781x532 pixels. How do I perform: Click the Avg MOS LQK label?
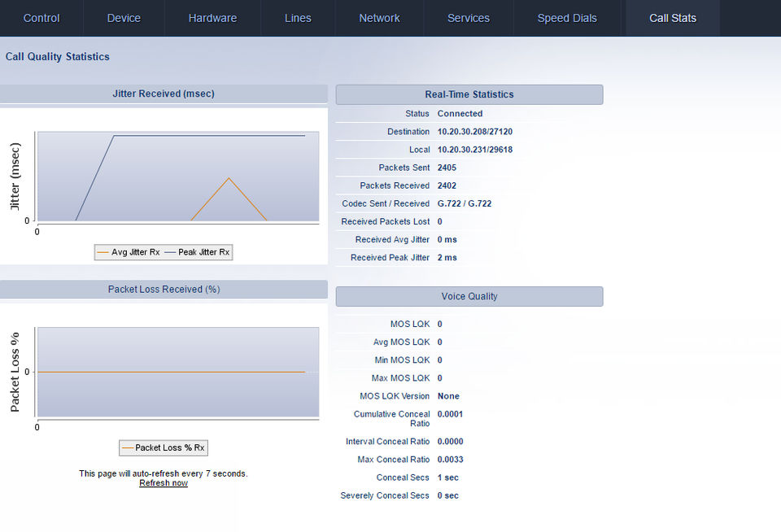coord(401,342)
